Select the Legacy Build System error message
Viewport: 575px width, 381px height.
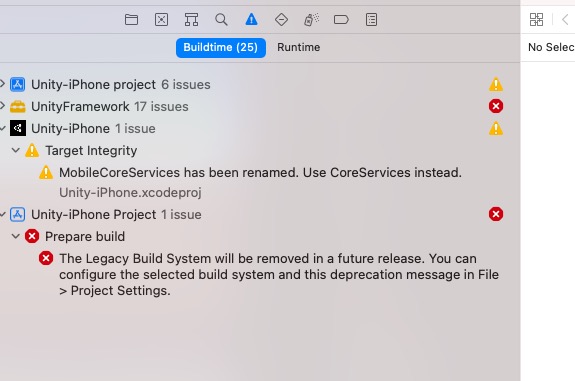(279, 275)
